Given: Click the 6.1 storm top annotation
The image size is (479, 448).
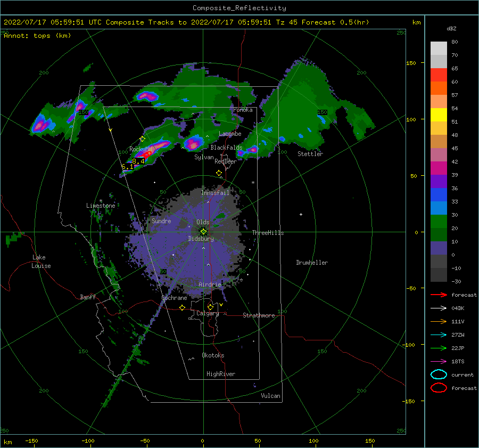Looking at the screenshot, I should tap(127, 167).
